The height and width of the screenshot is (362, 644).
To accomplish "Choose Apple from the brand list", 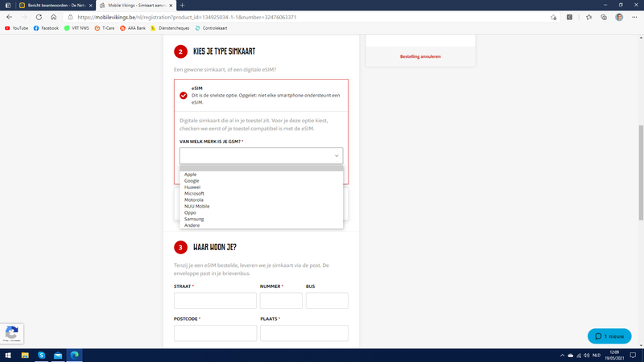I will pos(190,175).
